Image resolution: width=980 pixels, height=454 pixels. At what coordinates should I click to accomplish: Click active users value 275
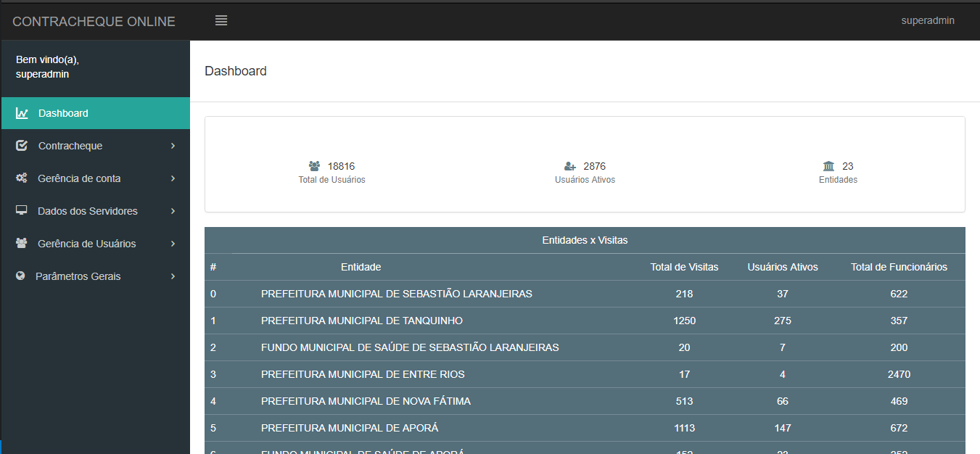[x=783, y=321]
